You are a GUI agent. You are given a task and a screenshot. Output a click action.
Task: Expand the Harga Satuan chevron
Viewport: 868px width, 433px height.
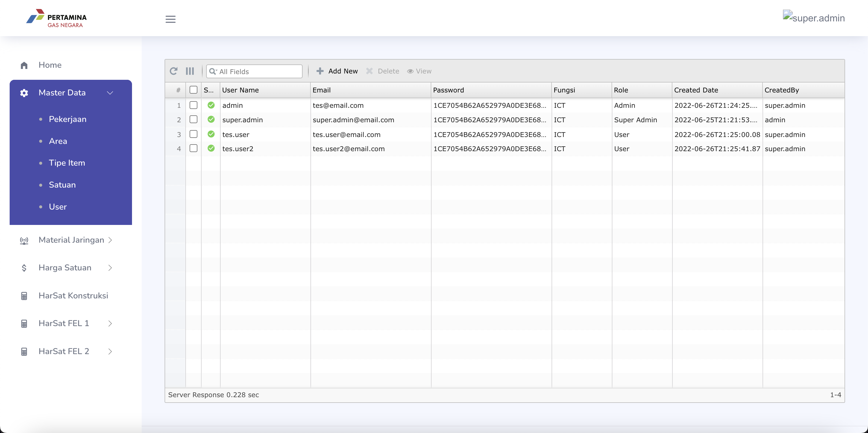pos(110,268)
